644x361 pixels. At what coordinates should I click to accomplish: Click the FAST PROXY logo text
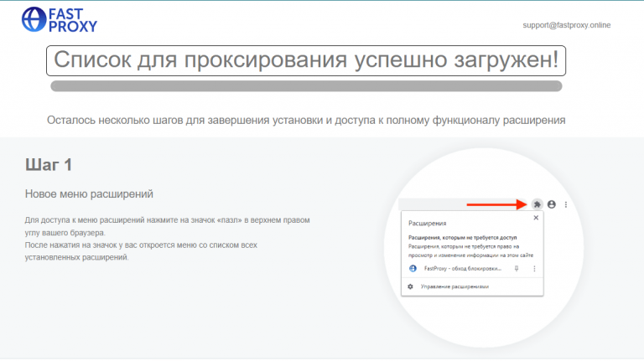(x=73, y=20)
